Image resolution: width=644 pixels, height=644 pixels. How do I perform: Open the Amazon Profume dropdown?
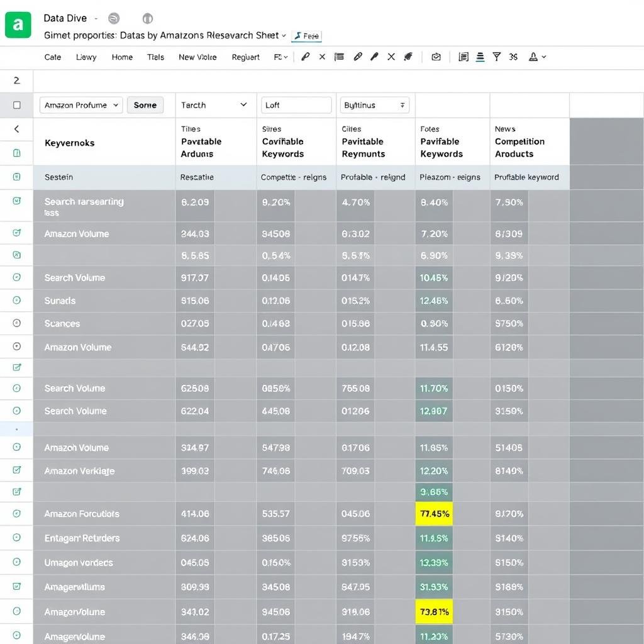coord(80,105)
